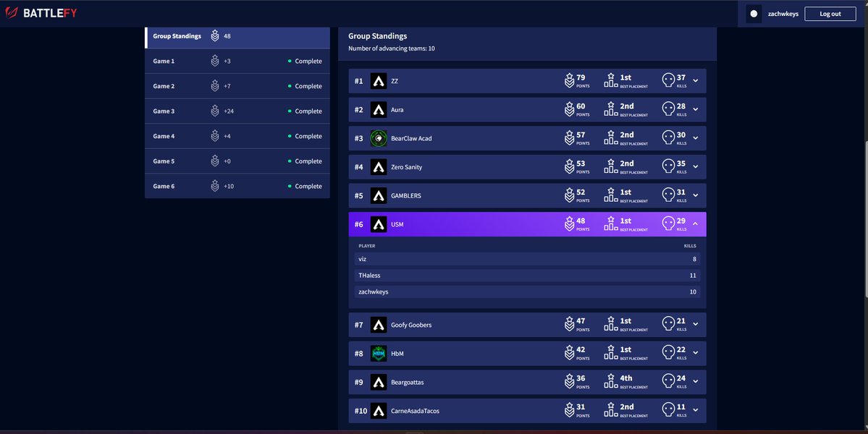
Task: Expand the Aura team row chevron
Action: (x=695, y=109)
